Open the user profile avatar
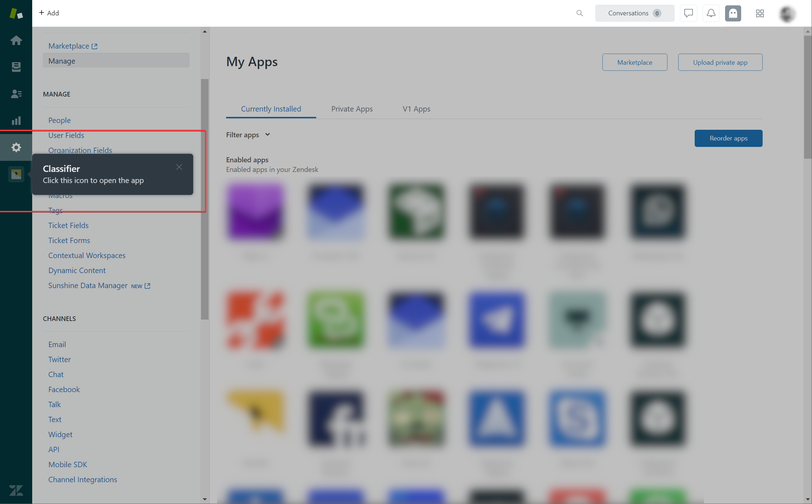The image size is (812, 504). click(x=787, y=14)
